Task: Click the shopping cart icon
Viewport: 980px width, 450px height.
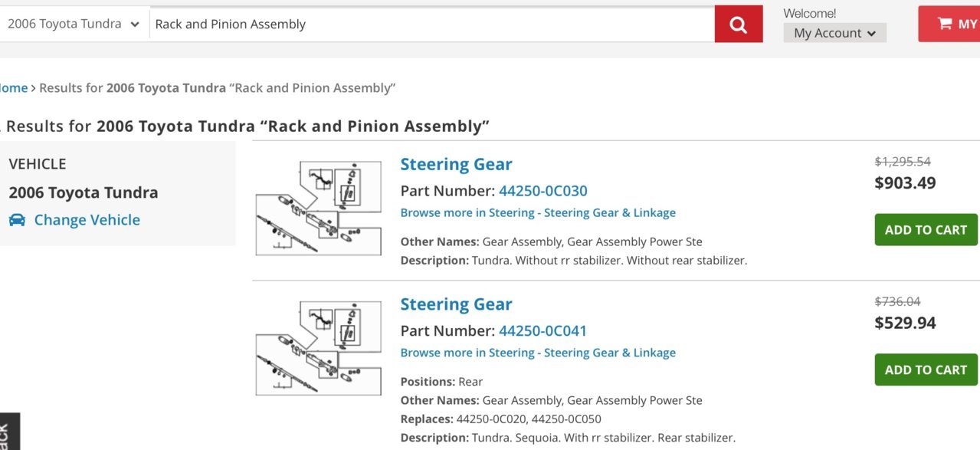Action: coord(945,24)
